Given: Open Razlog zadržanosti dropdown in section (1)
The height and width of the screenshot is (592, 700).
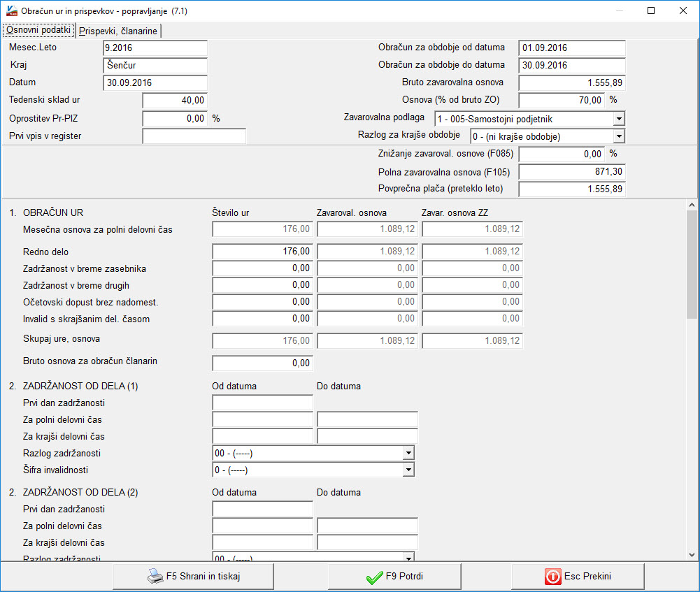Looking at the screenshot, I should click(x=408, y=453).
